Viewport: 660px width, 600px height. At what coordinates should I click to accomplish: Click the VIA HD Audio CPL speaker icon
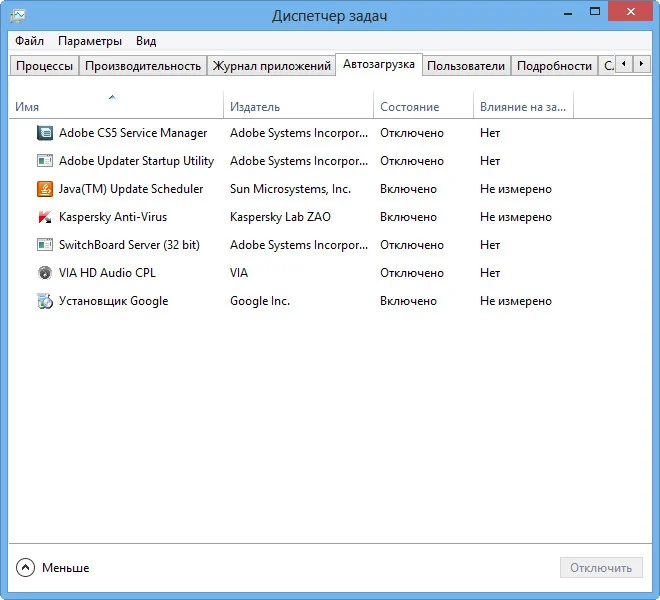[45, 273]
